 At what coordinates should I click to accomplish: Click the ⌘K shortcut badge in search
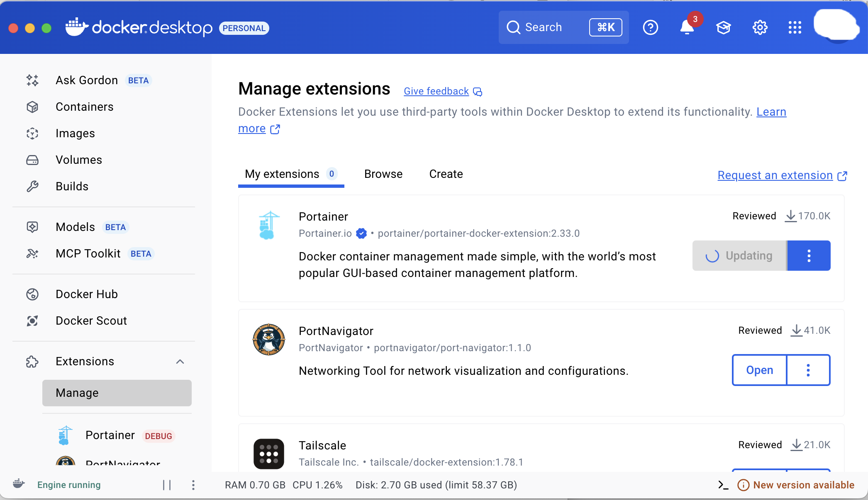point(606,27)
